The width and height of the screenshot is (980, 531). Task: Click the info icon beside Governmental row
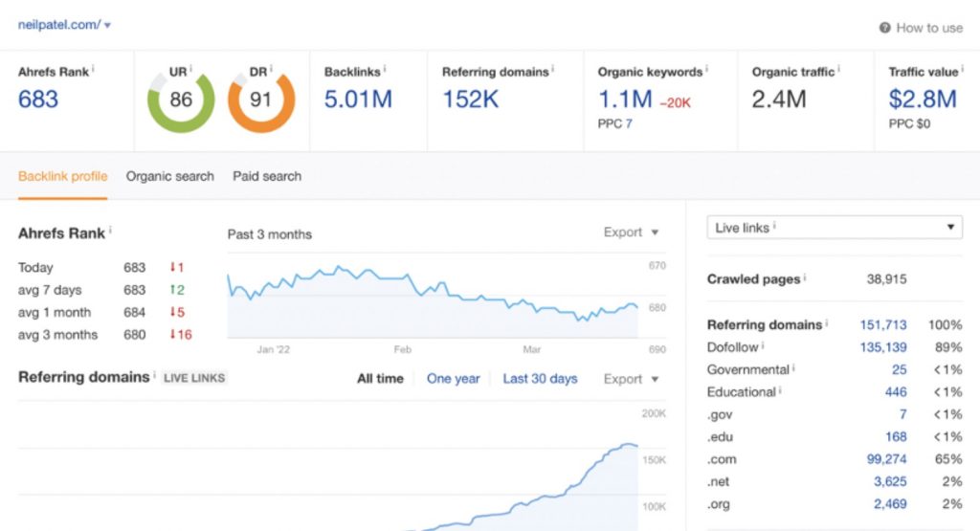coord(793,366)
